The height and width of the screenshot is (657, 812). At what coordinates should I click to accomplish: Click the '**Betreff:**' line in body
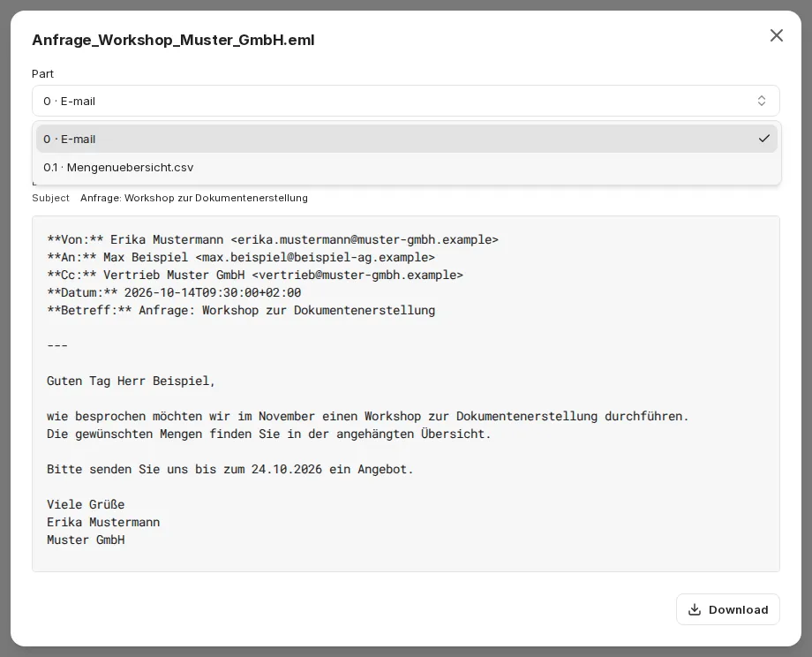(x=241, y=310)
